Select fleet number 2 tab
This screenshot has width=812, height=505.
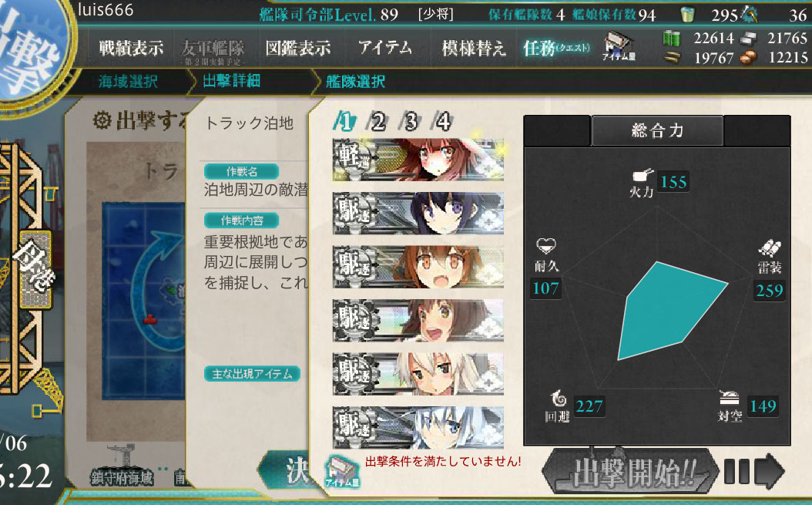[x=378, y=123]
